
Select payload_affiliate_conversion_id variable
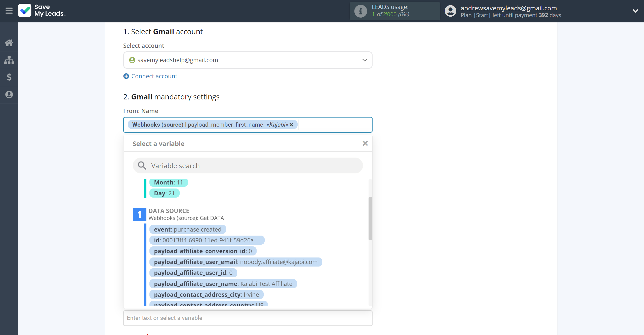(203, 251)
